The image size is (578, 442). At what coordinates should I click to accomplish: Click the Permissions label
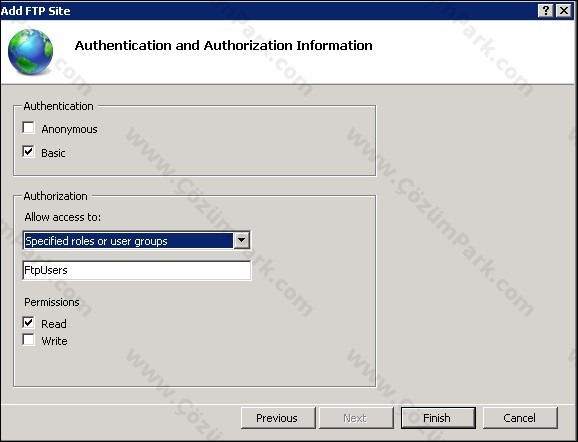pos(52,302)
